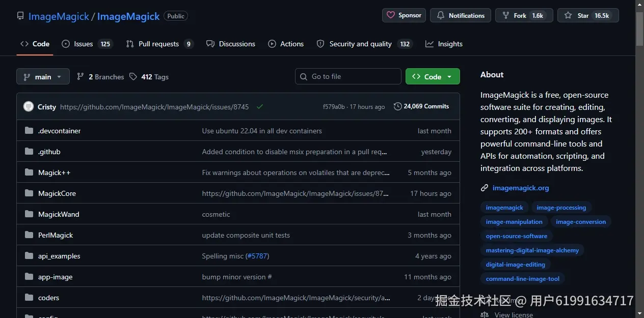Select the digital-image-editing topic tag
The width and height of the screenshot is (644, 318).
[x=516, y=265]
